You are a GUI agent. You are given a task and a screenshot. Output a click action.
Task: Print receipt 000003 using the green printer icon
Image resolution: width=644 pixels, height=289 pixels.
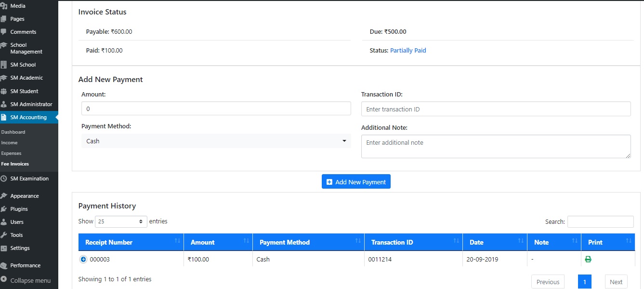pos(588,259)
